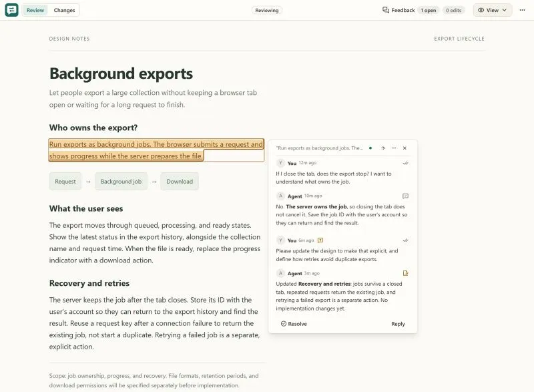Viewport: 534px width, 392px height.
Task: Click the '0 edits' badge
Action: click(453, 10)
